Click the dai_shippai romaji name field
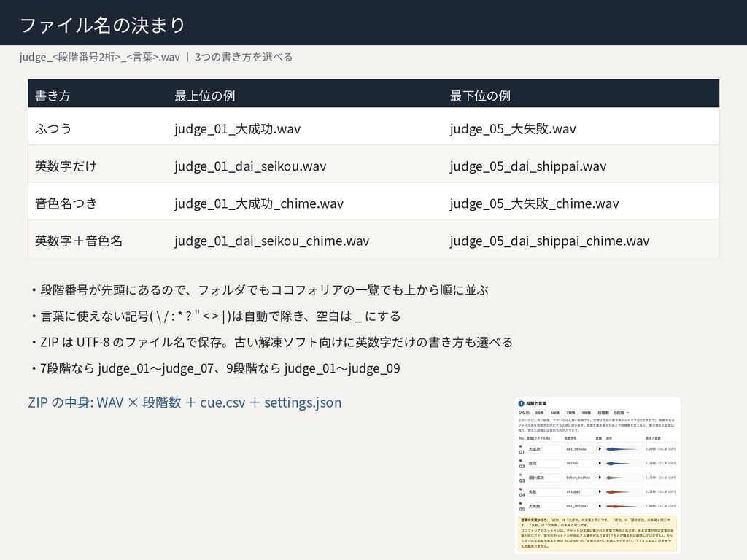This screenshot has width=747, height=560. pos(578,506)
